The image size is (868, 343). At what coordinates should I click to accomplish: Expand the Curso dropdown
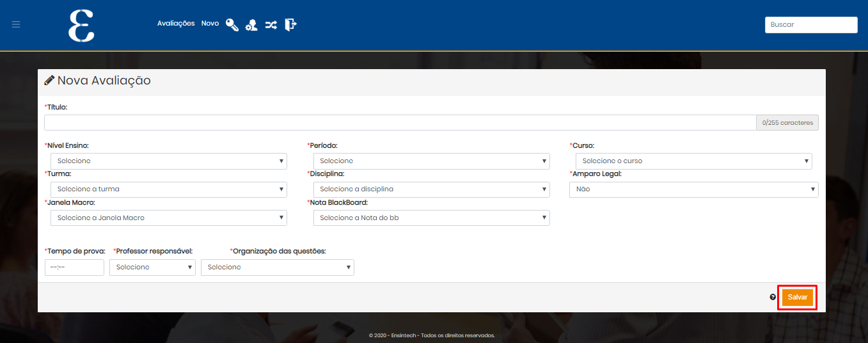[x=693, y=161]
